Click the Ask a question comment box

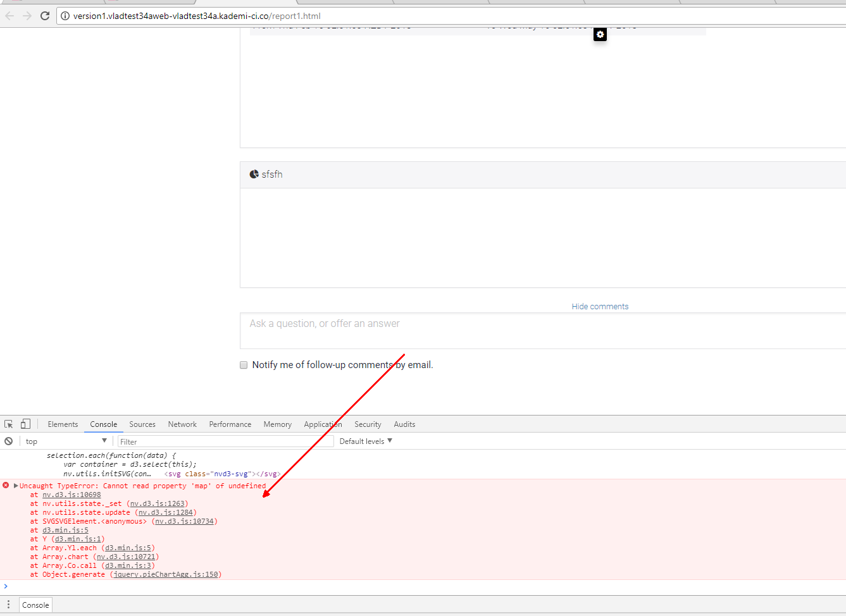click(543, 331)
